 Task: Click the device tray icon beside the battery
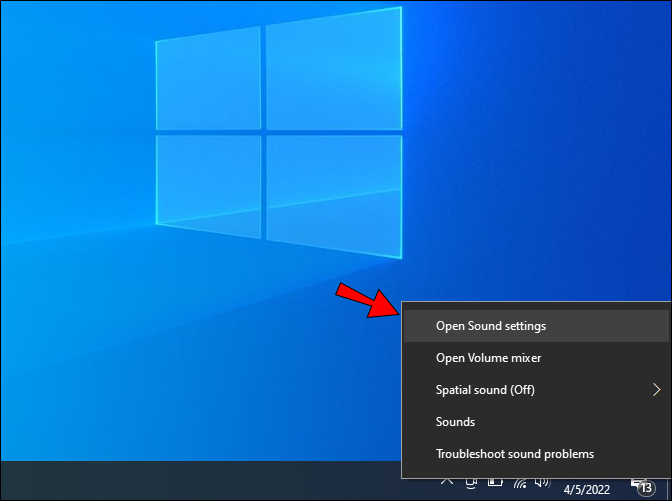(471, 483)
